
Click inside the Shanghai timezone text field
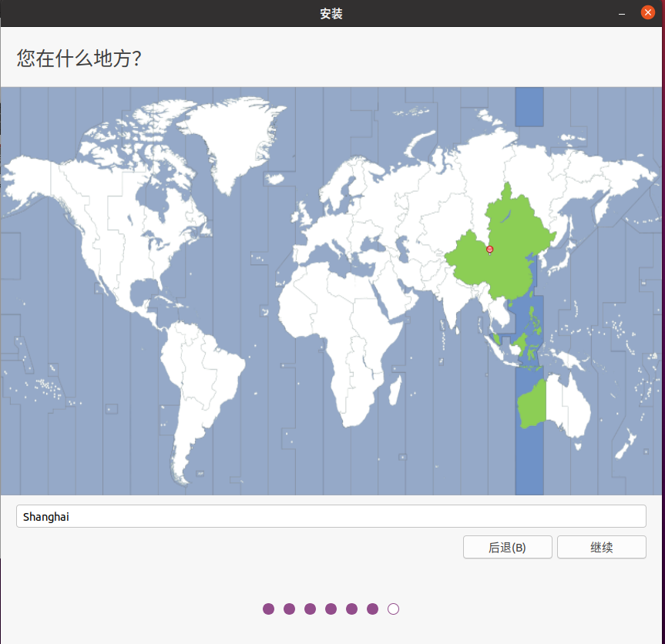pyautogui.click(x=331, y=516)
